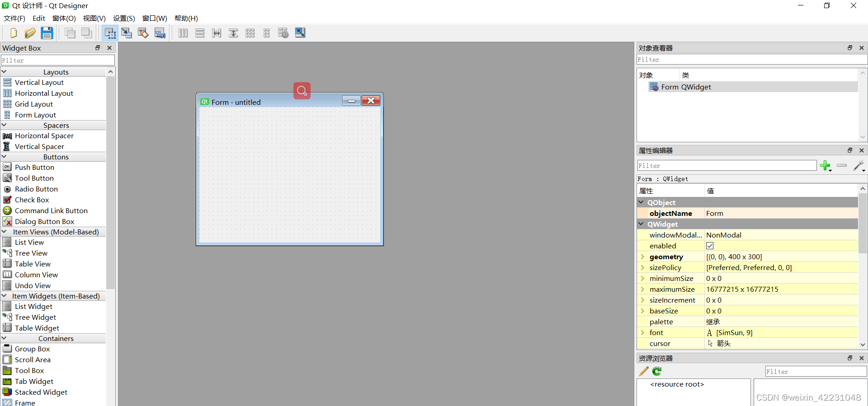Select the Edit Tab Order mode icon
The image size is (868, 406).
point(160,33)
